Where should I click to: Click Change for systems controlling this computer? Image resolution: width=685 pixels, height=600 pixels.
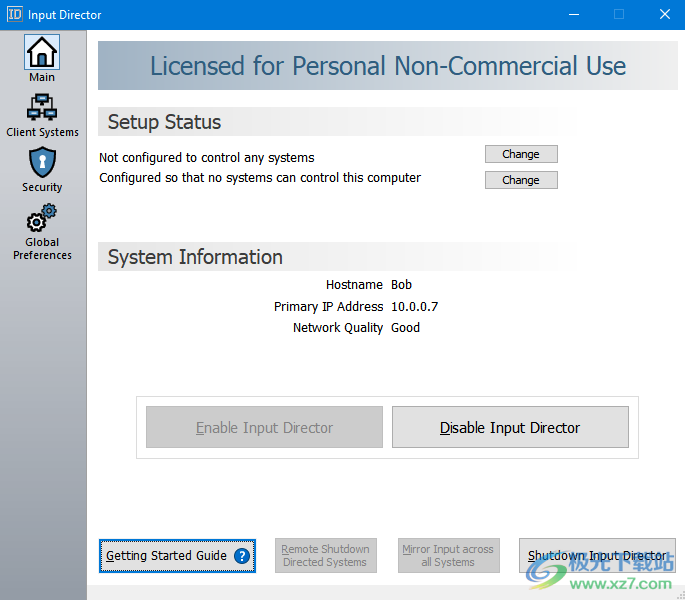pyautogui.click(x=521, y=180)
